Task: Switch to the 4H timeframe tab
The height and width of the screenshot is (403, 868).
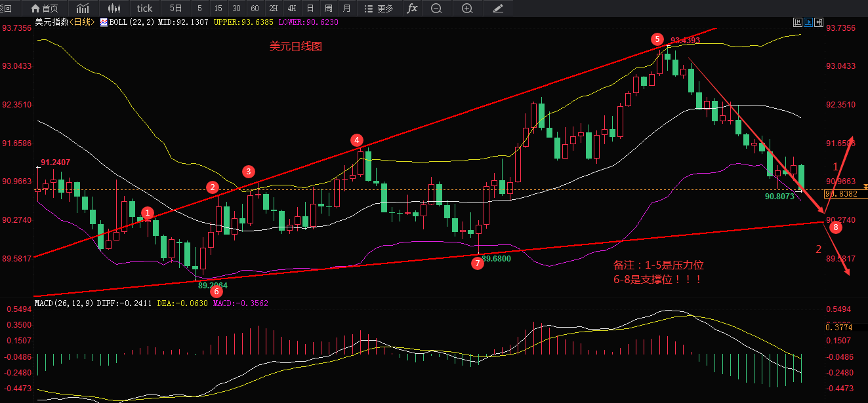Action: tap(291, 9)
